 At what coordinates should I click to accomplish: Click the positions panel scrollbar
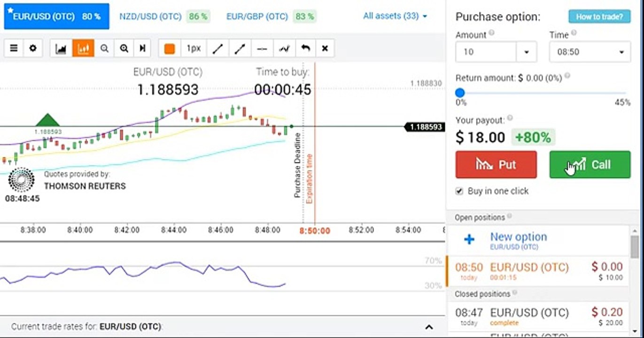point(635,246)
